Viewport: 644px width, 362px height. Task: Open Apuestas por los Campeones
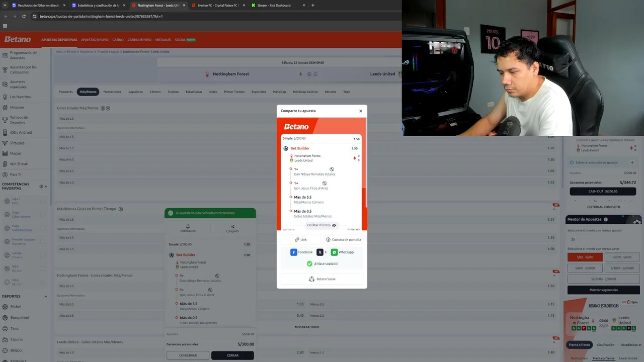[x=23, y=69]
